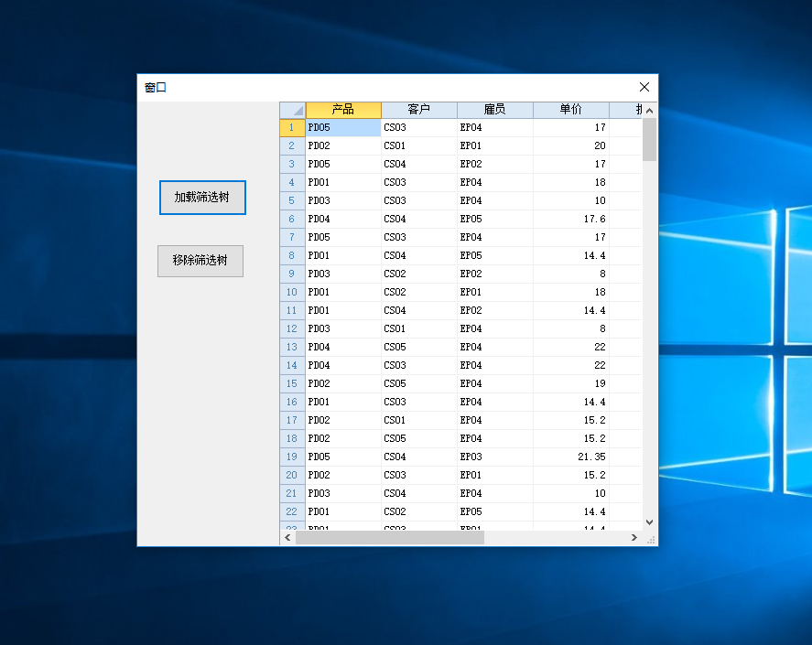Select the price cell showing 21.35
The height and width of the screenshot is (645, 812).
571,457
